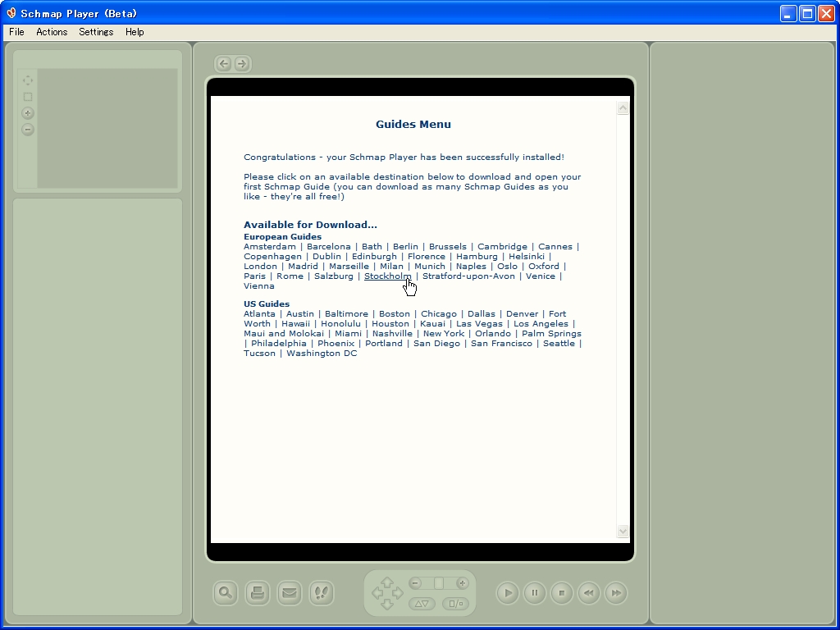This screenshot has width=840, height=630.
Task: Click the print button
Action: pyautogui.click(x=258, y=593)
